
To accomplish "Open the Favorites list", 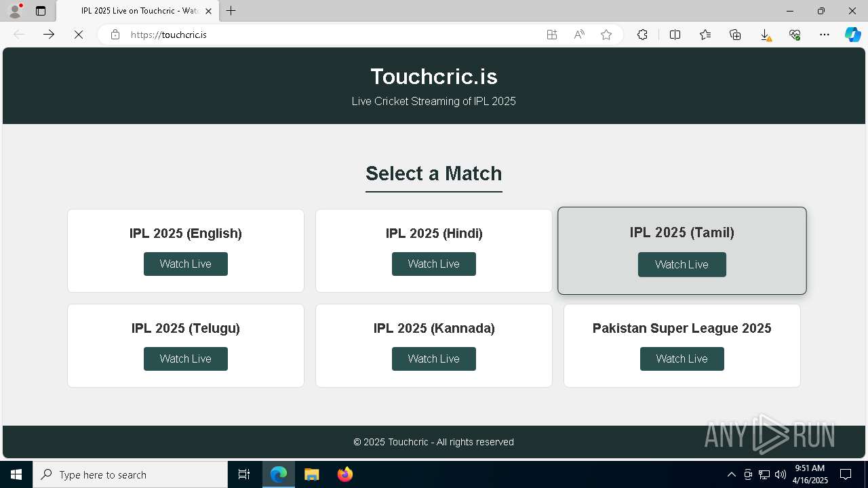I will point(705,35).
